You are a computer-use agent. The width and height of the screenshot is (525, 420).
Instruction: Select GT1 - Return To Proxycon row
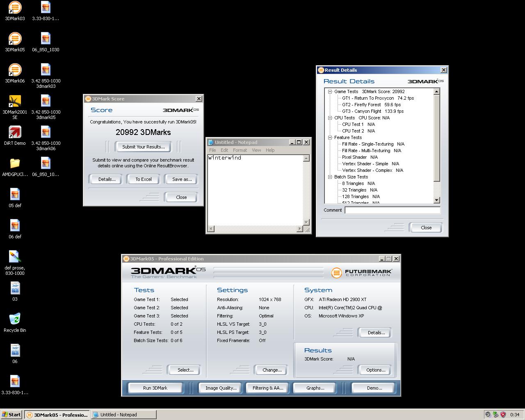click(x=378, y=98)
